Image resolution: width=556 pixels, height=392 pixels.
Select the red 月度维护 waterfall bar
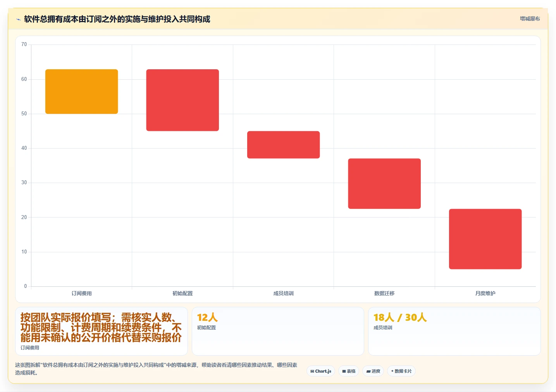[x=485, y=239]
